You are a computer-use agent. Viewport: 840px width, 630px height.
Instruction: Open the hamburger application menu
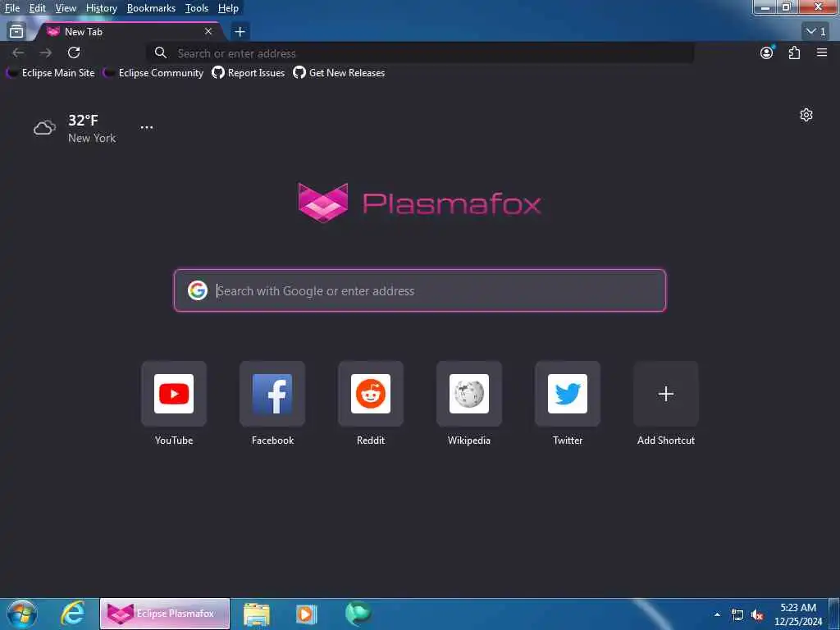point(822,52)
